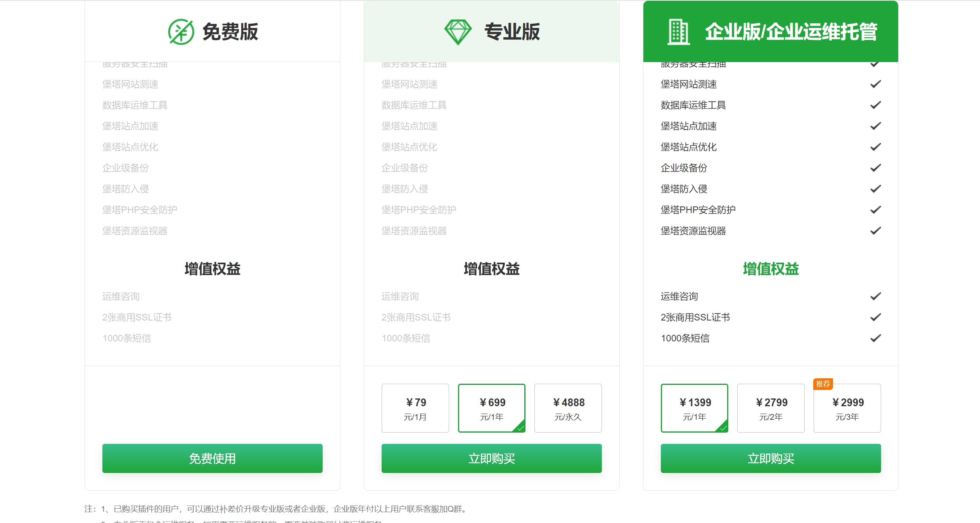Click 立即购买 under professional edition
The image size is (980, 523).
coord(491,459)
